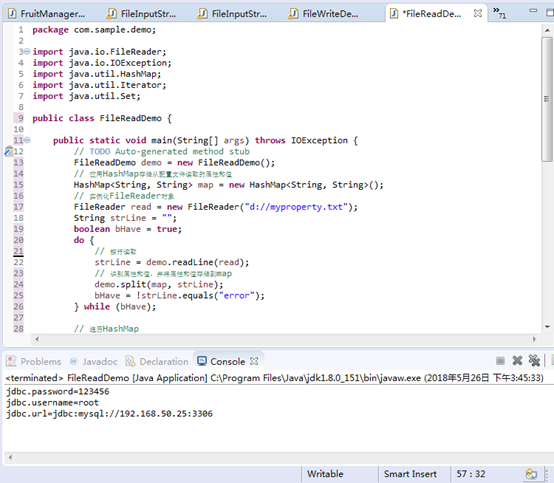554x483 pixels.
Task: Show hidden editor tabs list (71)
Action: click(x=499, y=13)
